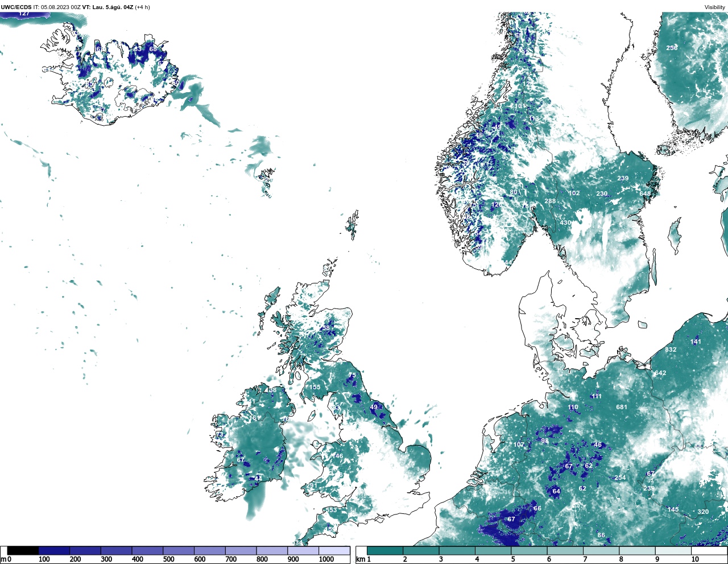Click the '648' value near Stockholm coast
The image size is (728, 564).
645,194
